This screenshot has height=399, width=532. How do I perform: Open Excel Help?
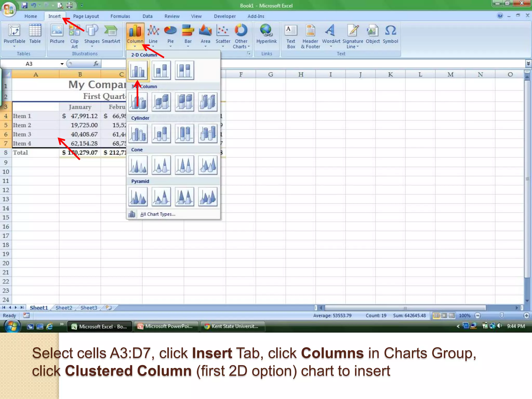tap(500, 16)
